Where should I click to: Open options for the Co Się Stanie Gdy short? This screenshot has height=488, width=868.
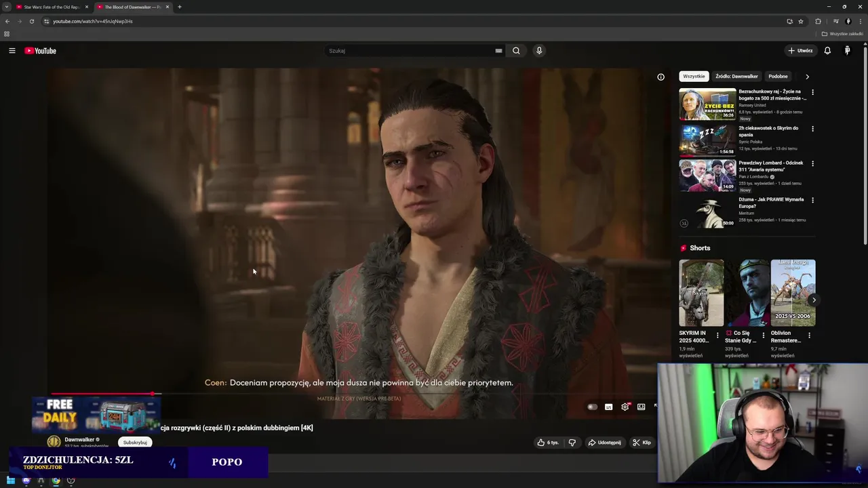click(764, 335)
